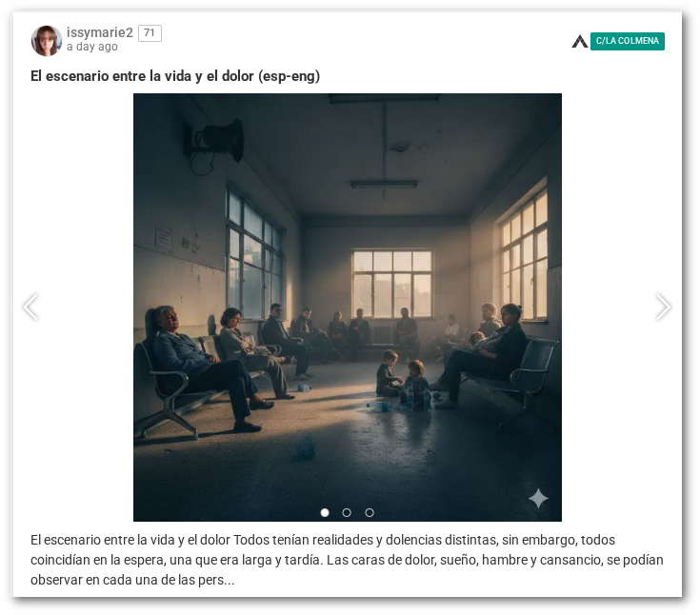
Task: Click the 'a day ago' timestamp
Action: 92,47
